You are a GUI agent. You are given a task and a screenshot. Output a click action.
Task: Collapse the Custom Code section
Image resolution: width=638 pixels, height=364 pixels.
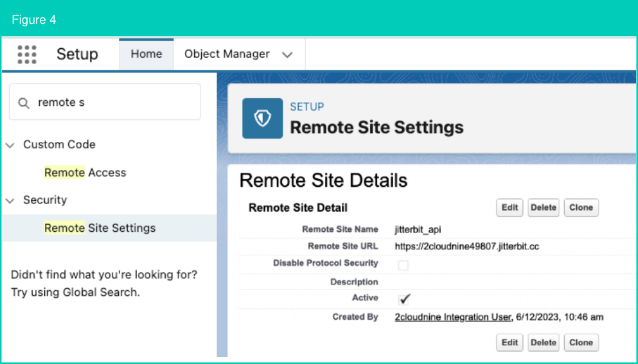[10, 145]
